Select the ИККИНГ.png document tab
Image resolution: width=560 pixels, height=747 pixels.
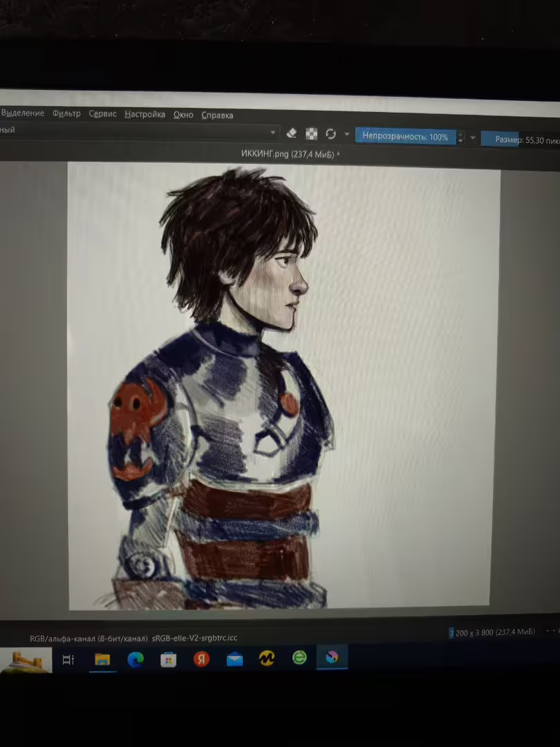(x=290, y=154)
